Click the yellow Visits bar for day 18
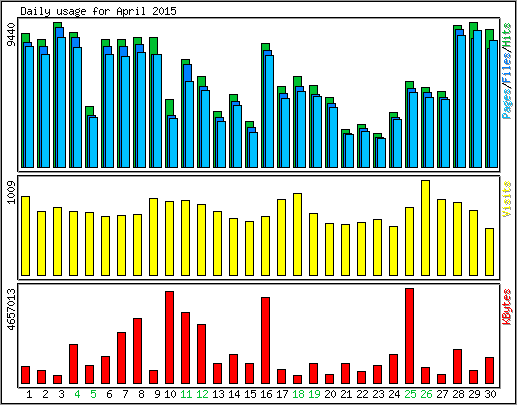517x405 pixels. tap(297, 234)
